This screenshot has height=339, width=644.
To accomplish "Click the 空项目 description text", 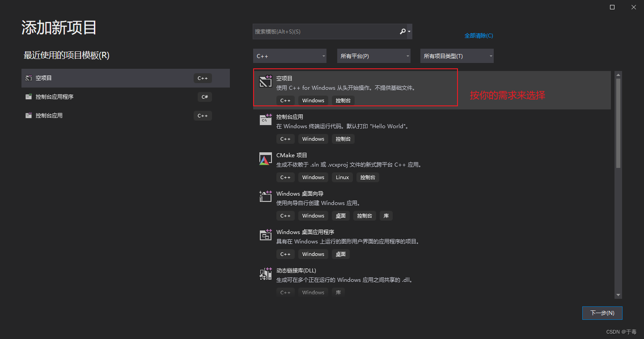I will (346, 88).
